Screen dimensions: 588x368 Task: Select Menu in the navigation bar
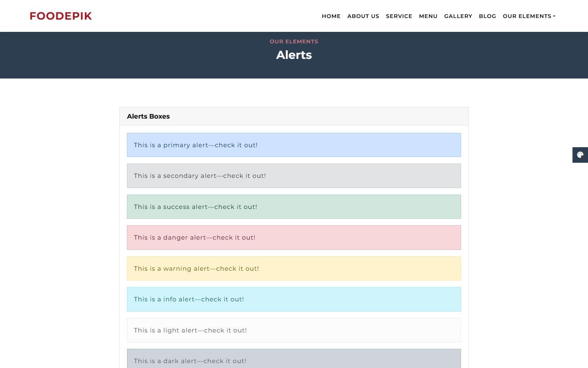(x=428, y=16)
